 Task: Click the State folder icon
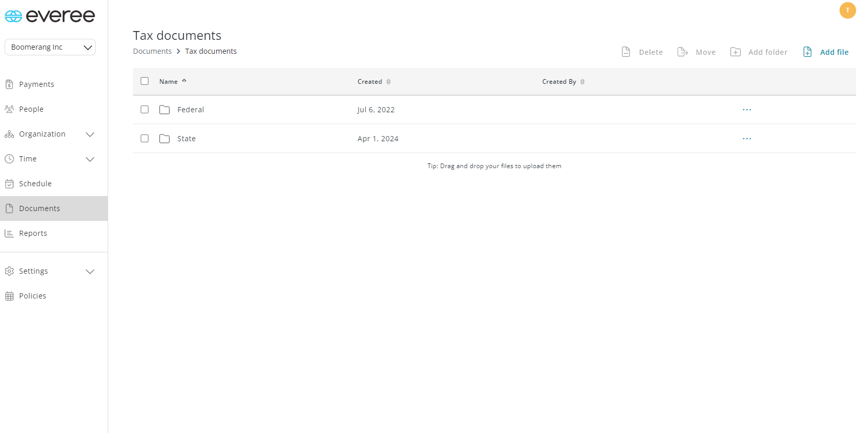click(x=164, y=139)
